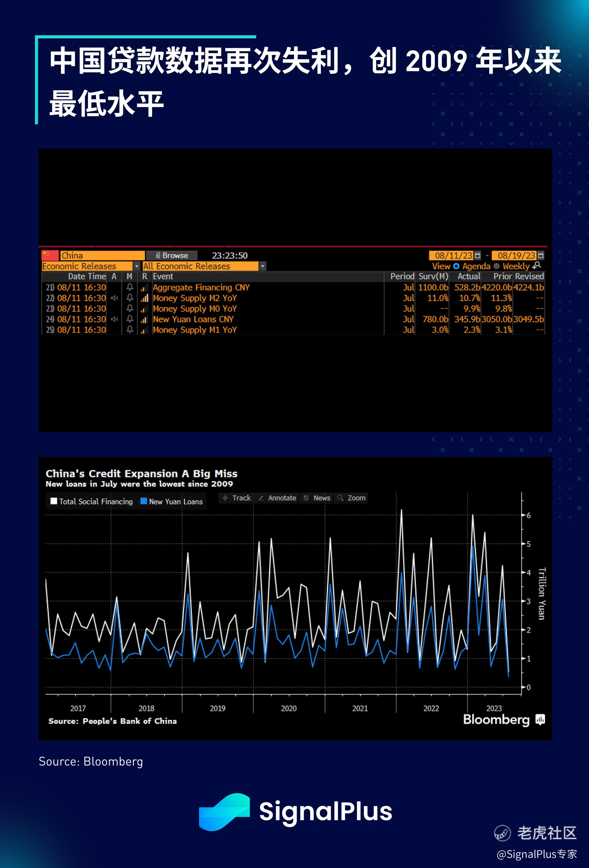589x868 pixels.
Task: Click relevance bars icon for New Yuan Loans CNY
Action: pyautogui.click(x=144, y=319)
